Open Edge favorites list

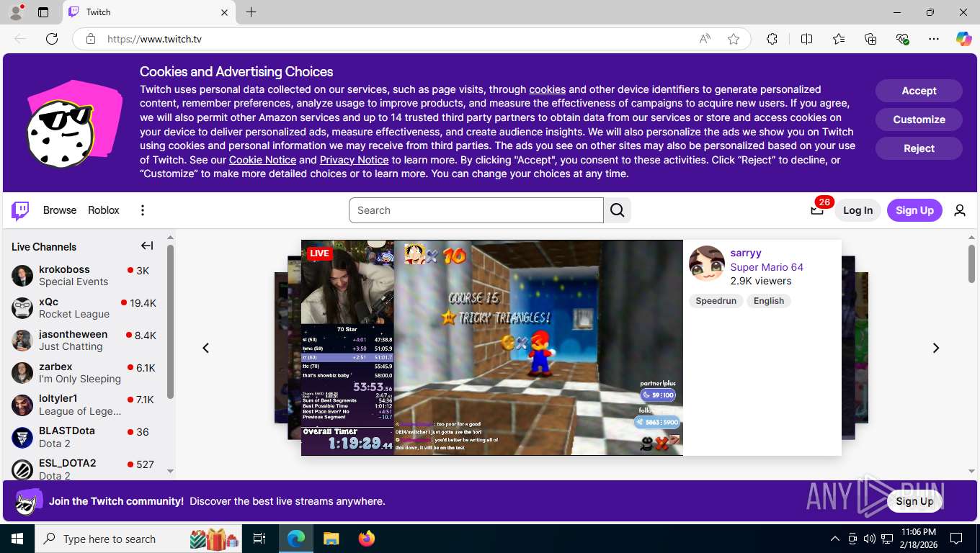coord(839,39)
